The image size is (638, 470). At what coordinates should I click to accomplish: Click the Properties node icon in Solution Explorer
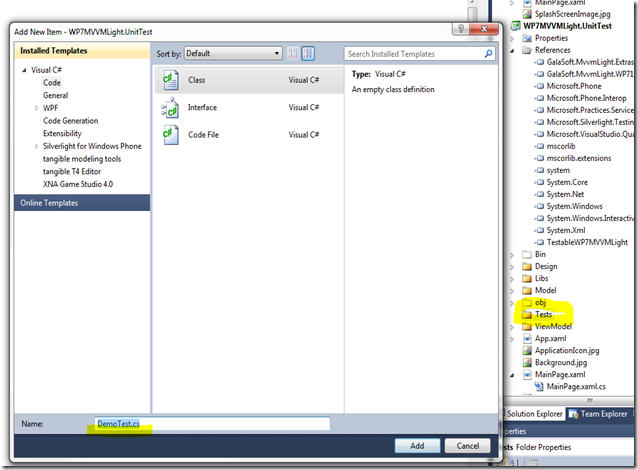pos(527,38)
